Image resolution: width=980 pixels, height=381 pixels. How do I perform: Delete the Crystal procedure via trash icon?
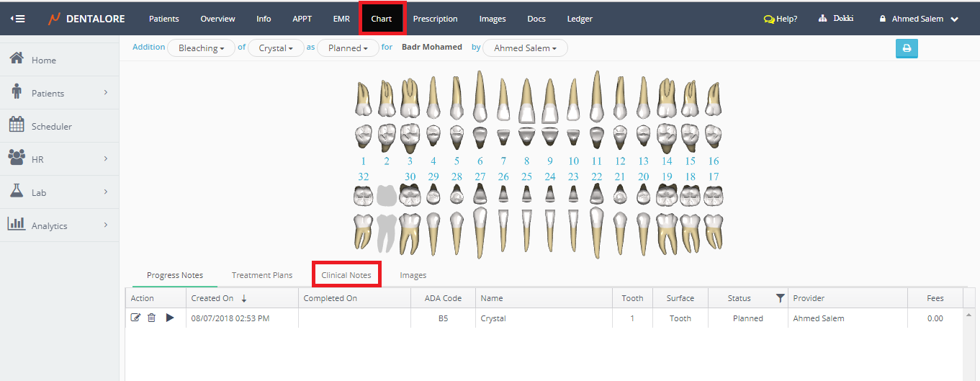point(151,318)
